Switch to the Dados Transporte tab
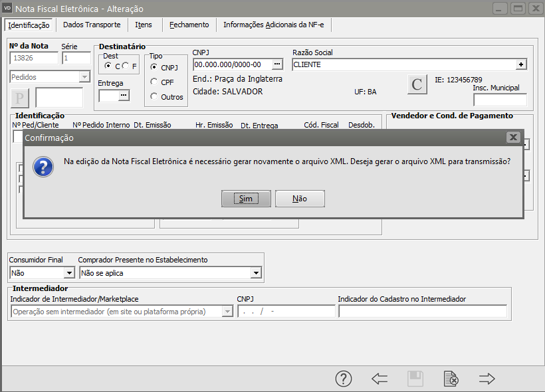Viewport: 545px width, 392px height. 92,25
